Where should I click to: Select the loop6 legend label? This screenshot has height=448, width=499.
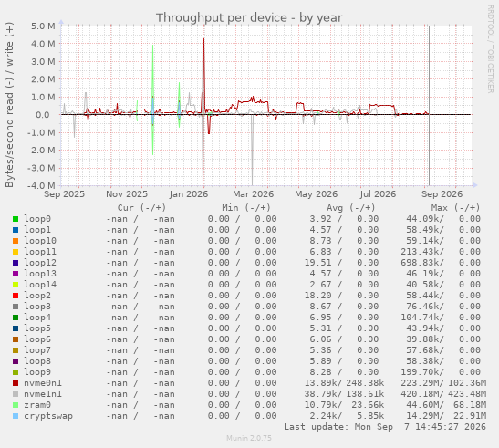37,339
